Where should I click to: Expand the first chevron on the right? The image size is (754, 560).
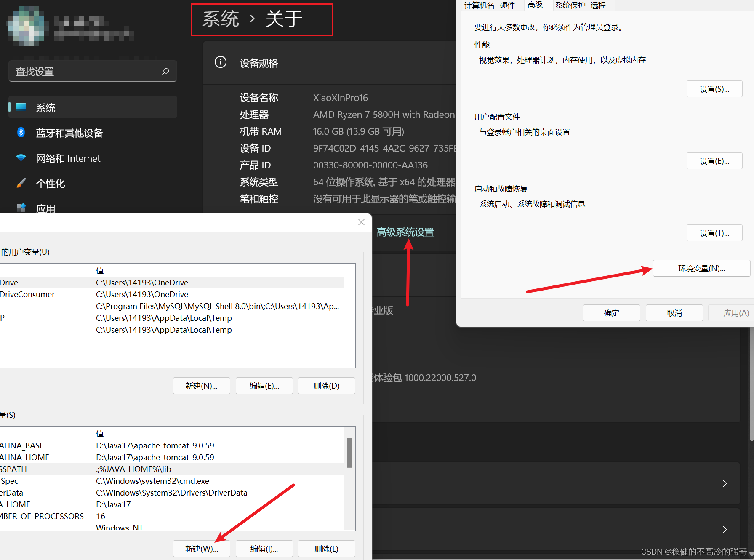click(x=725, y=483)
